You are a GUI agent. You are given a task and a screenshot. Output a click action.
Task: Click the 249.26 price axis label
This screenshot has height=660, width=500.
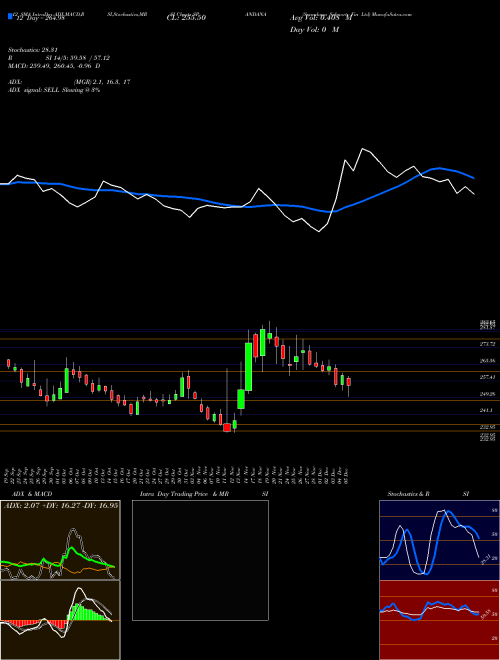(487, 394)
